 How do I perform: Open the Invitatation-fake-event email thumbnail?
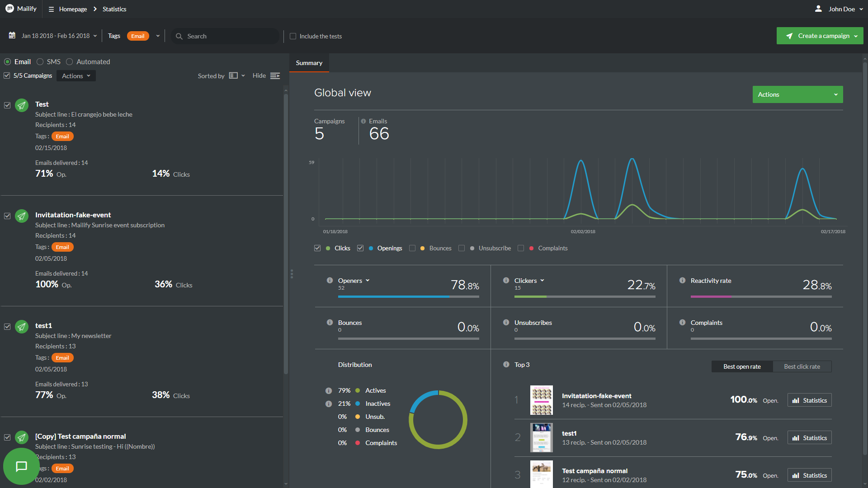[x=541, y=400]
